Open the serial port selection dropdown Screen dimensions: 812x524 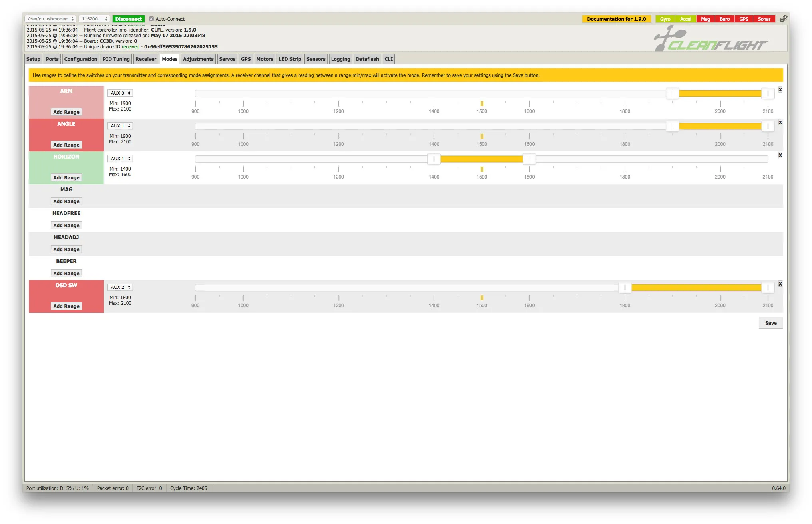[x=50, y=19]
